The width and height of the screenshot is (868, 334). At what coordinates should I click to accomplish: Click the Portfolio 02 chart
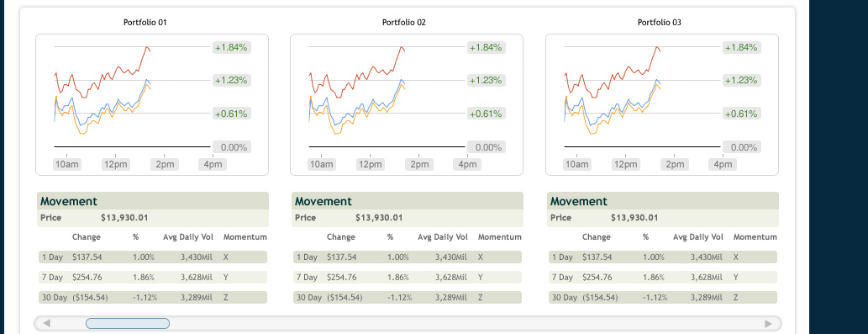coord(407,104)
